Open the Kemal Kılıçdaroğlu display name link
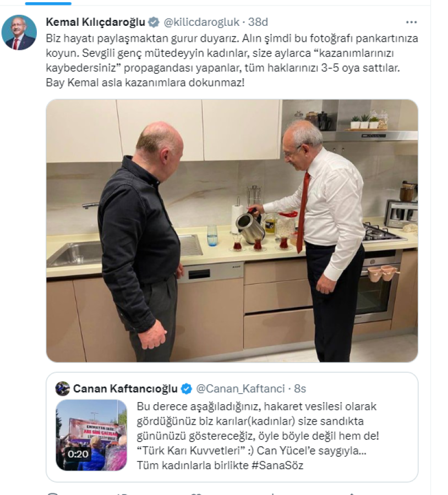Image resolution: width=448 pixels, height=495 pixels. (95, 22)
